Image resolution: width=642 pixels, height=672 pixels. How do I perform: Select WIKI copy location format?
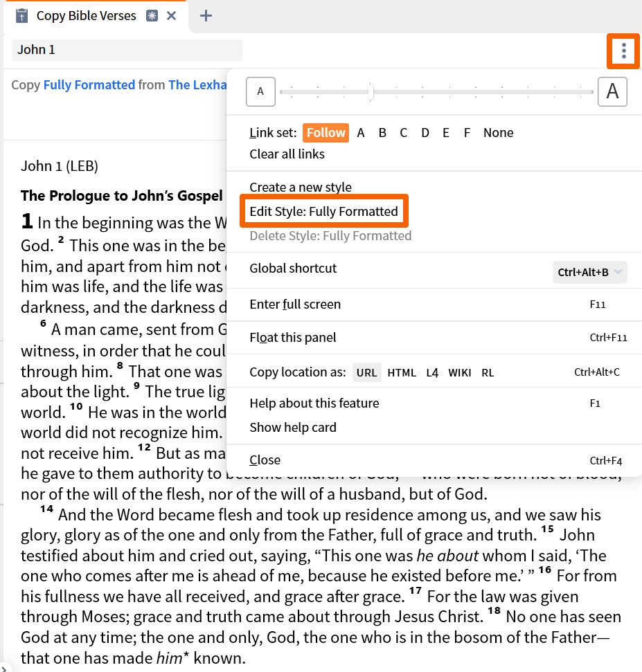point(460,372)
